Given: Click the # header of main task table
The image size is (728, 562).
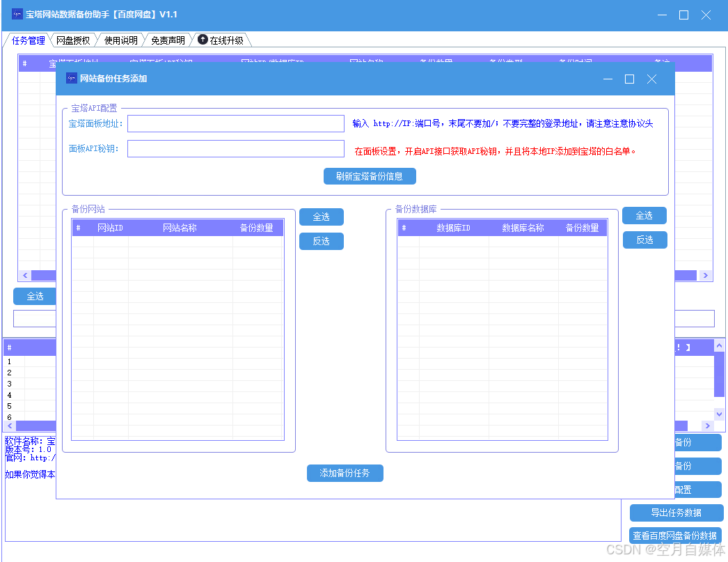Looking at the screenshot, I should coord(25,63).
